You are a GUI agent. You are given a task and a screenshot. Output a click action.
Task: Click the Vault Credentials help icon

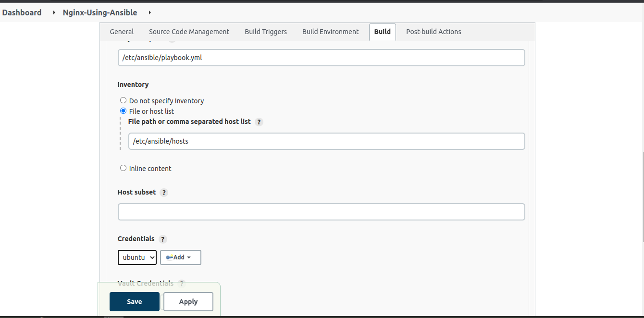(182, 284)
